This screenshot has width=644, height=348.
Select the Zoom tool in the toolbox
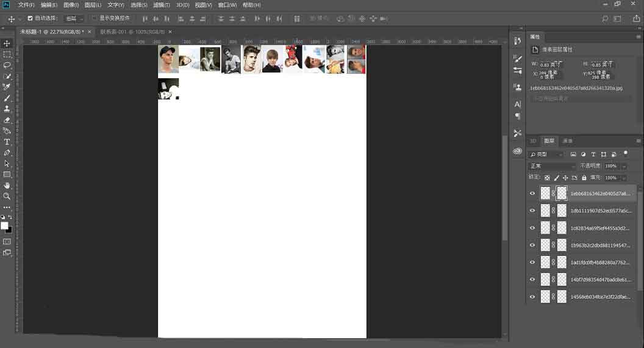click(x=7, y=196)
